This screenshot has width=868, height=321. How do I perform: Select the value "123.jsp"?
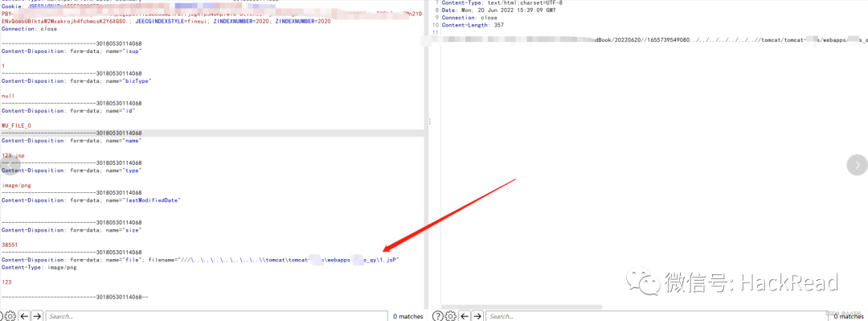tap(14, 156)
